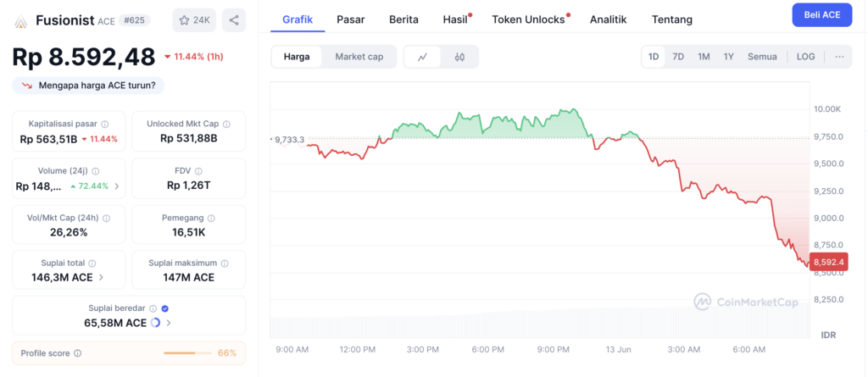Open the Grafik tab
Screen dimensions: 868x377
pos(298,19)
